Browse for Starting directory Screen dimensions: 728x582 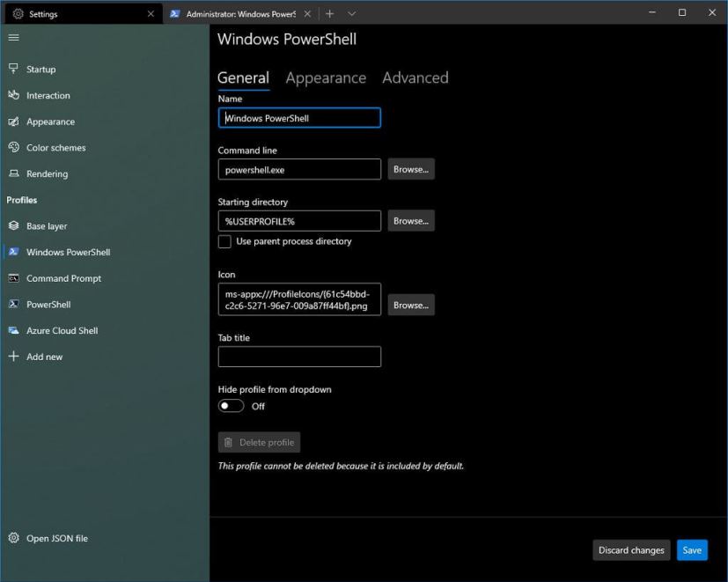click(411, 221)
